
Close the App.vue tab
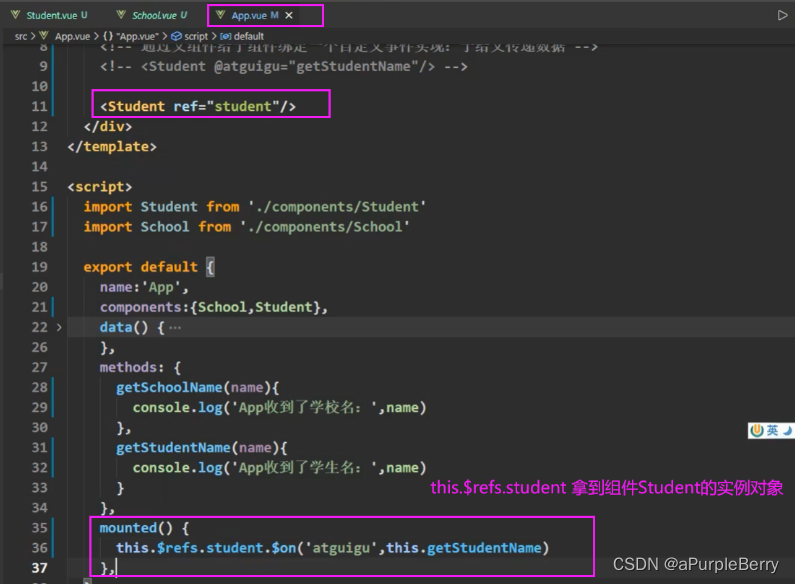(289, 15)
